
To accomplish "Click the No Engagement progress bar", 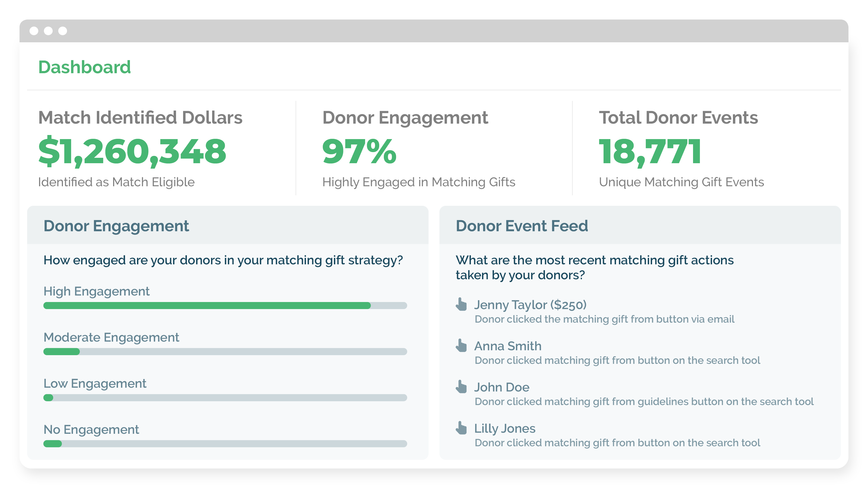I will 225,444.
